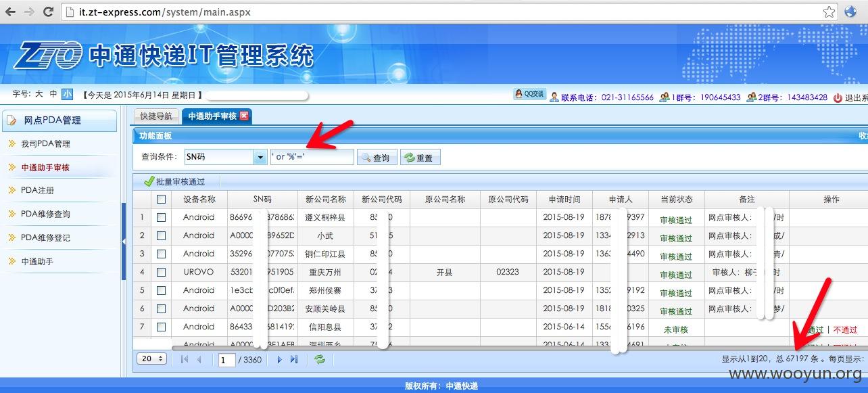Open 中通助手审核 in the sidebar
The width and height of the screenshot is (868, 393).
(x=45, y=167)
